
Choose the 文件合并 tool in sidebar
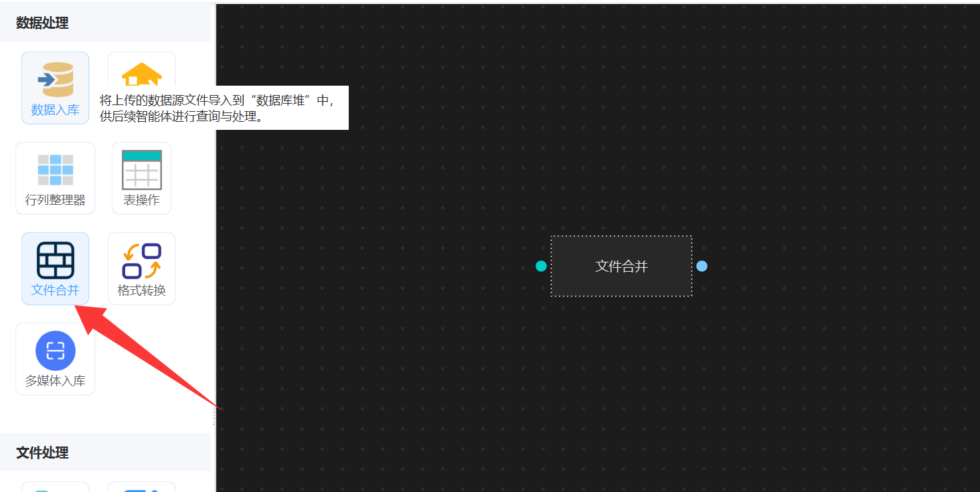[x=55, y=268]
